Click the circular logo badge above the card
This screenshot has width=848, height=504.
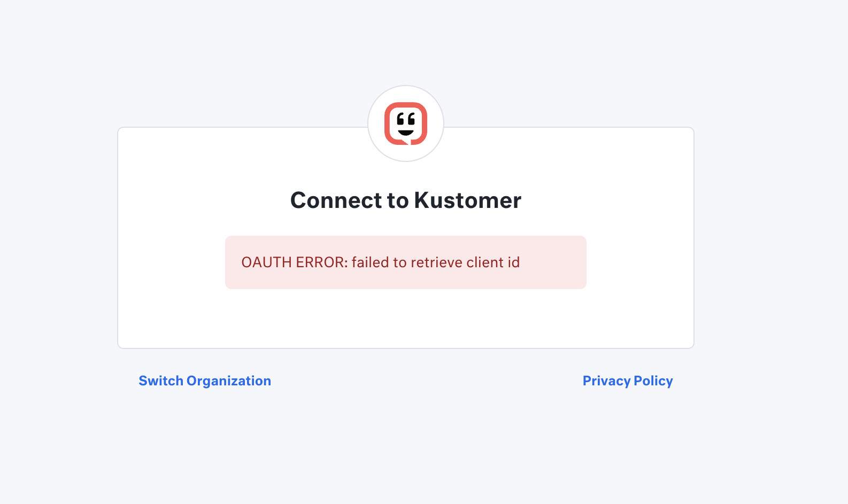pyautogui.click(x=406, y=123)
